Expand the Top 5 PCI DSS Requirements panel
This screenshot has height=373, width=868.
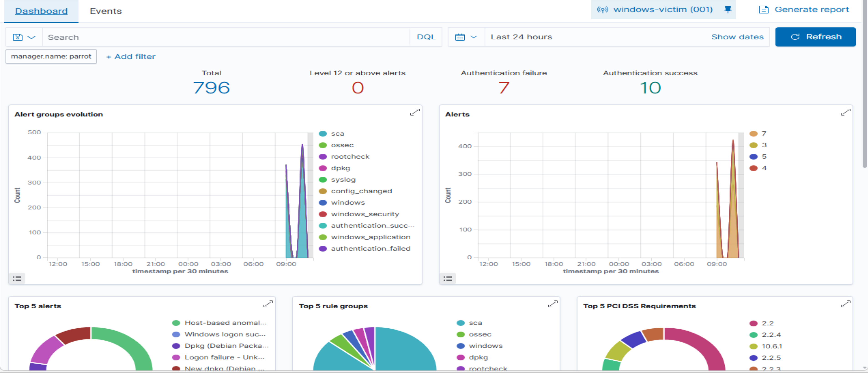coord(845,304)
